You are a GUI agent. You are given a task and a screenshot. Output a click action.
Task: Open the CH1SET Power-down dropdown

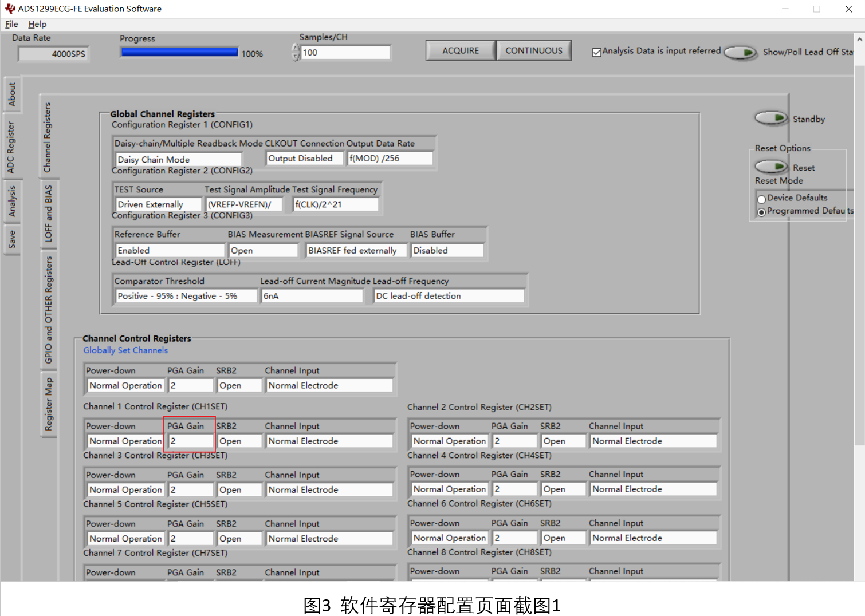coord(125,441)
